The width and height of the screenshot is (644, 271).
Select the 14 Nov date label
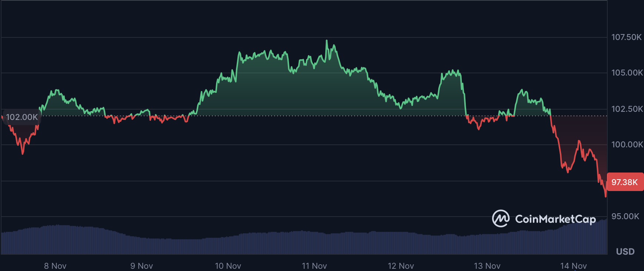(x=573, y=266)
